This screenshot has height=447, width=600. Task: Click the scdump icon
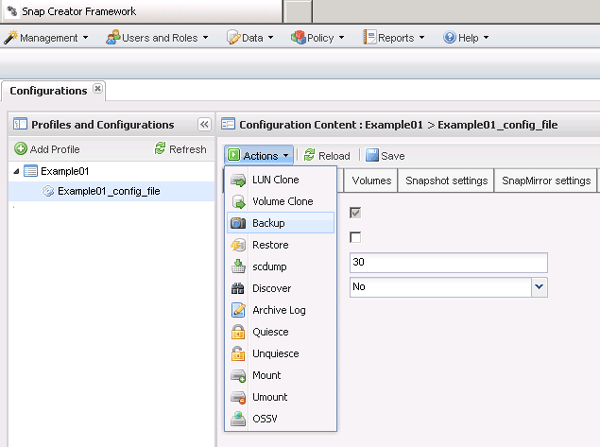coord(238,266)
